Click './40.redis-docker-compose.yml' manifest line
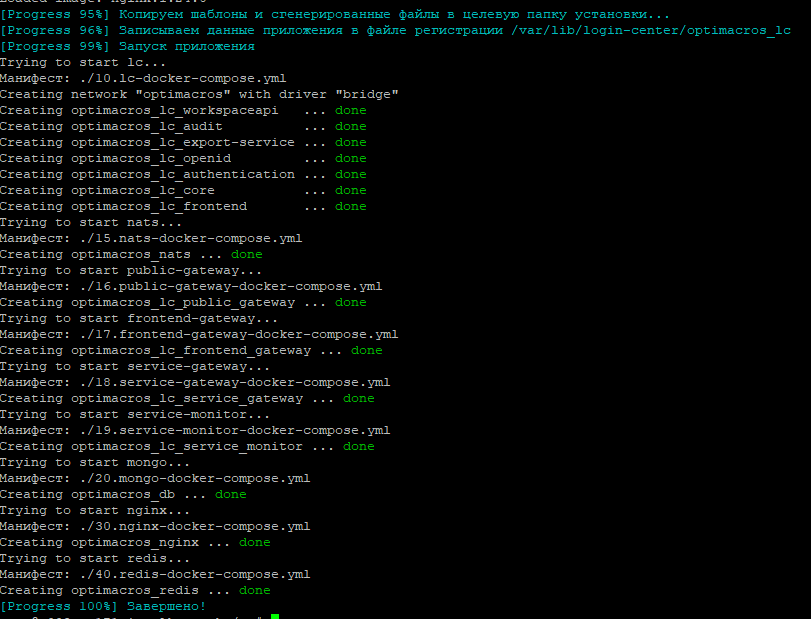 click(x=155, y=576)
